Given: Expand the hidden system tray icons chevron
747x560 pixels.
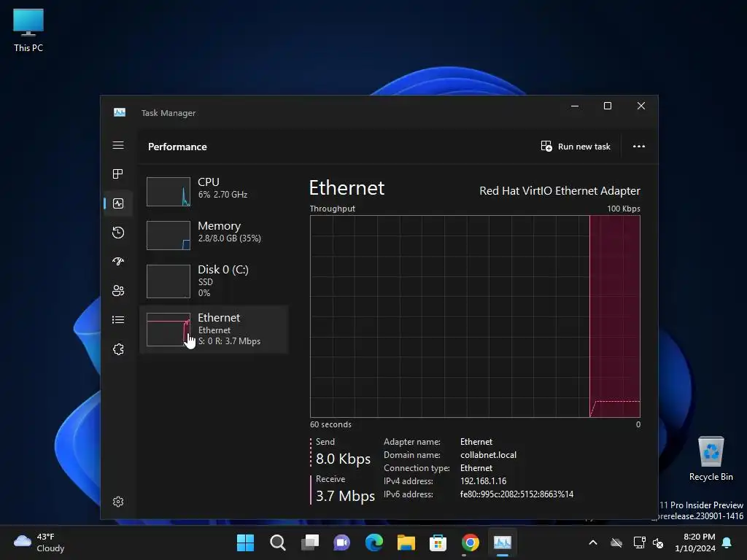Looking at the screenshot, I should pos(593,542).
